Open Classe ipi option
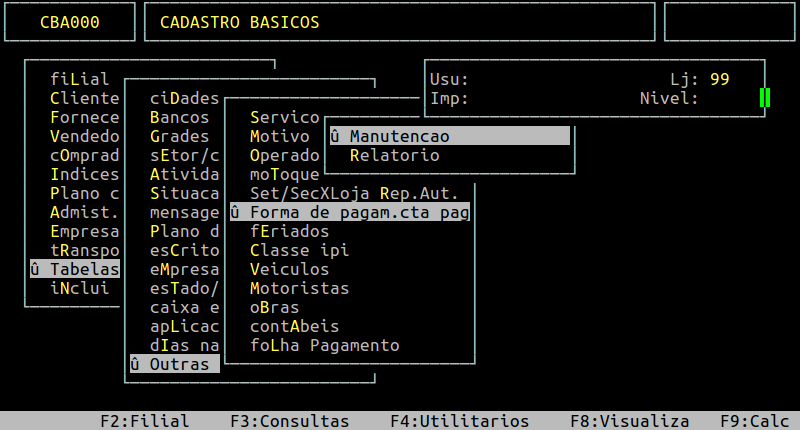The image size is (800, 430). pyautogui.click(x=299, y=251)
